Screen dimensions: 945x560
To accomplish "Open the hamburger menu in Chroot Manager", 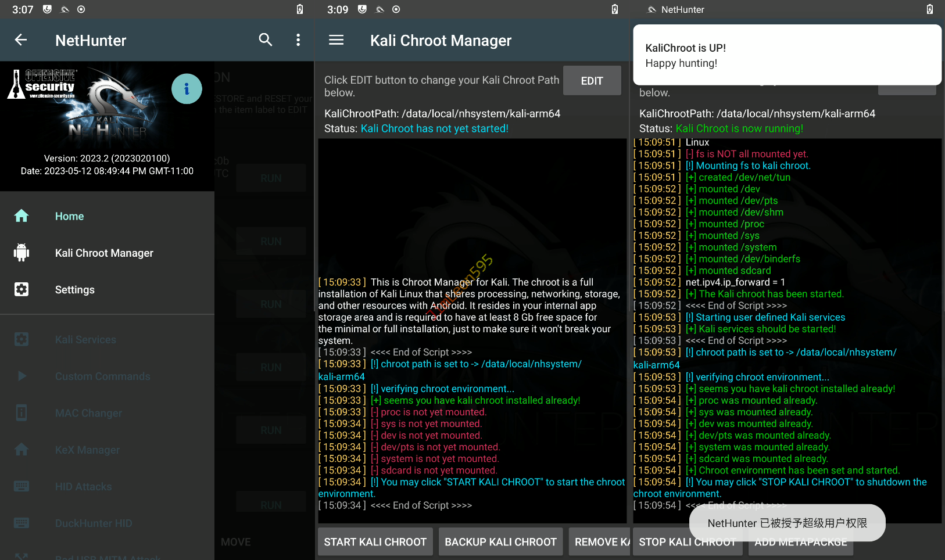I will pyautogui.click(x=336, y=40).
